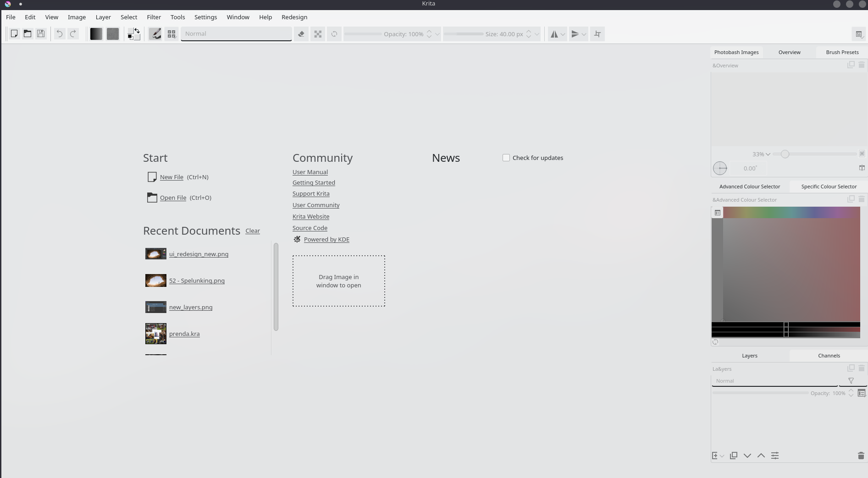Move layer down with chevron icon
The image size is (868, 478).
pyautogui.click(x=747, y=456)
